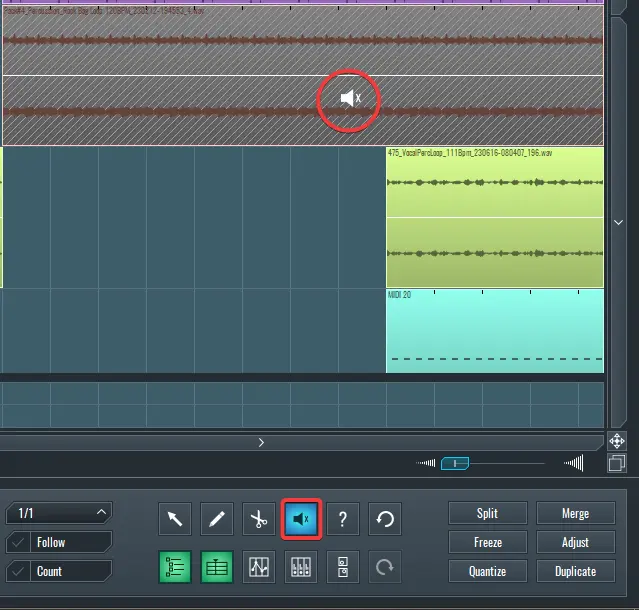Click the Adjust button
Screen dimensions: 639x610
[x=575, y=542]
